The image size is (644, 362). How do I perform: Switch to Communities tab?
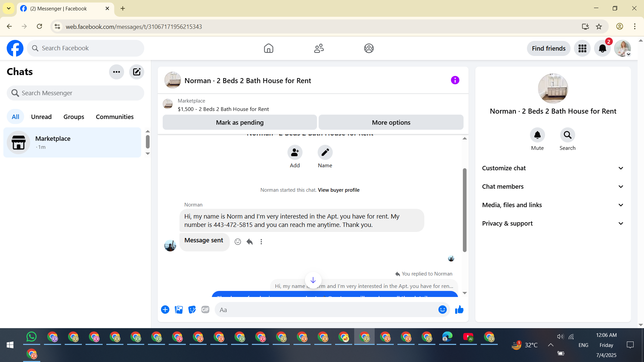coord(115,117)
